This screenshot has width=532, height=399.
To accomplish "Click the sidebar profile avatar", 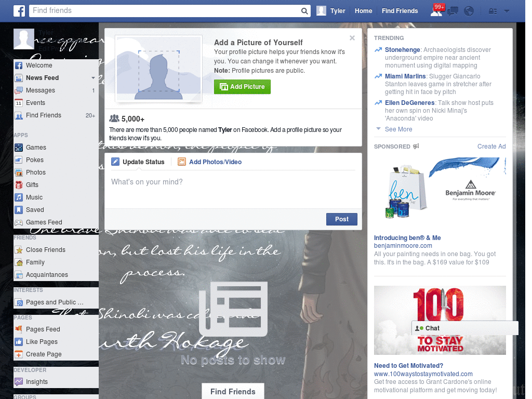I will (24, 39).
